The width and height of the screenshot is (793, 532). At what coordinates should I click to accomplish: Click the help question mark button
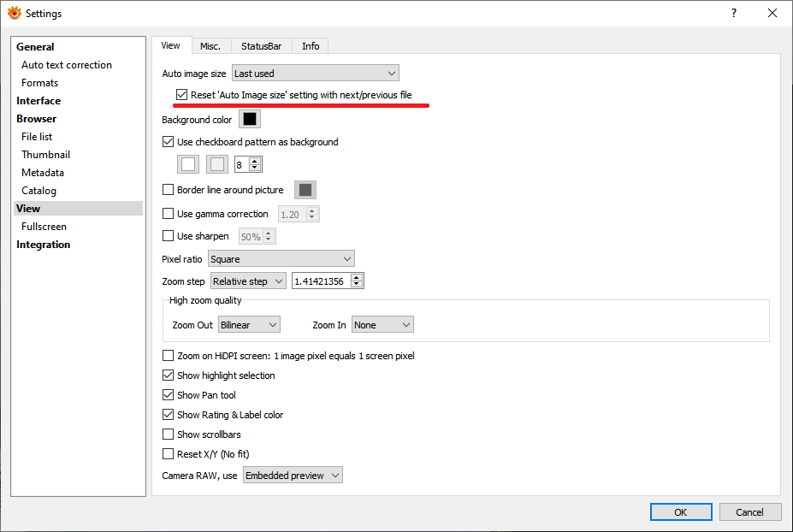(x=734, y=13)
